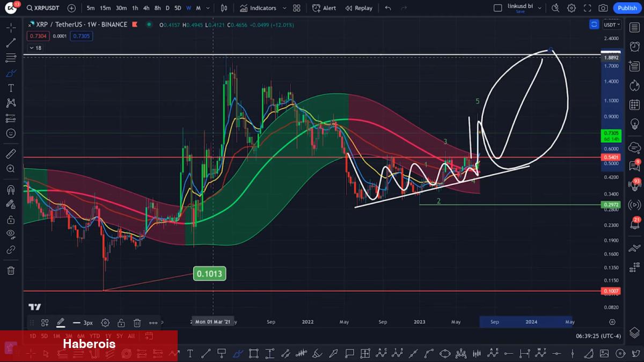Toggle lock all drawing tools

pos(11,219)
